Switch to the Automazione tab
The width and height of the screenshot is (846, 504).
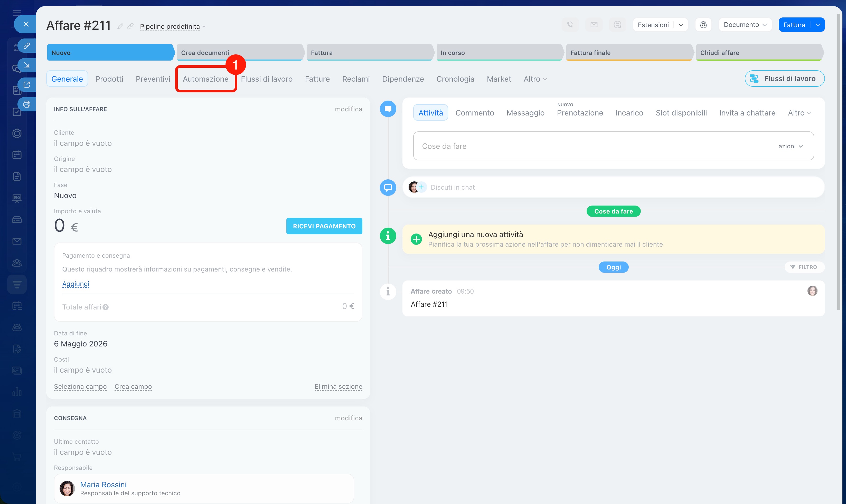pyautogui.click(x=205, y=79)
